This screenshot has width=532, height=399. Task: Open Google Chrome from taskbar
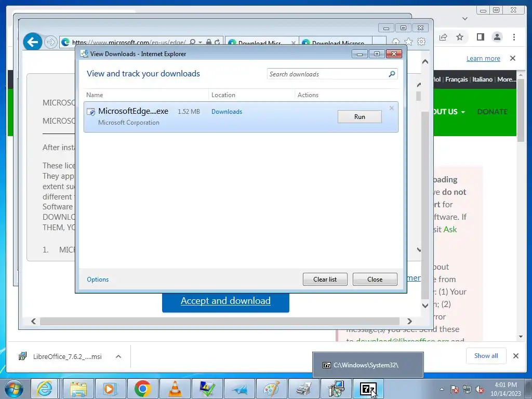142,389
